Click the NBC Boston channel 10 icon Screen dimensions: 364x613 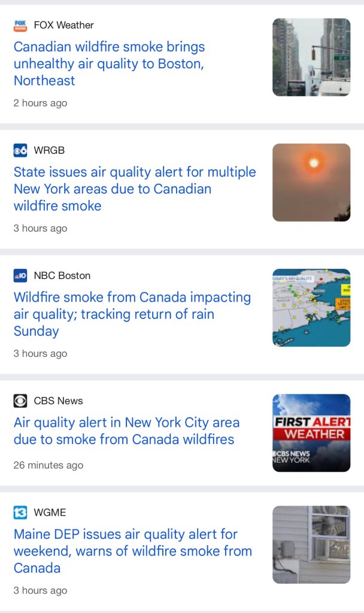pyautogui.click(x=20, y=275)
